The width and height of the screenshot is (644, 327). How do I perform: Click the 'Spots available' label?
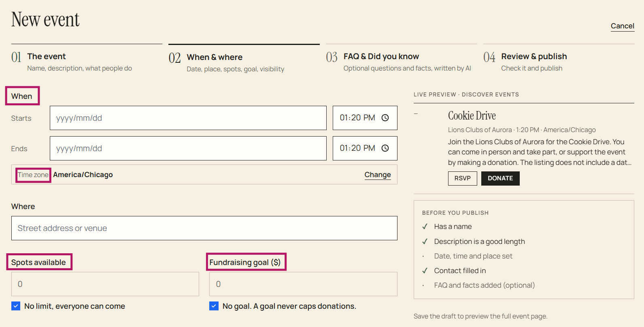click(38, 262)
